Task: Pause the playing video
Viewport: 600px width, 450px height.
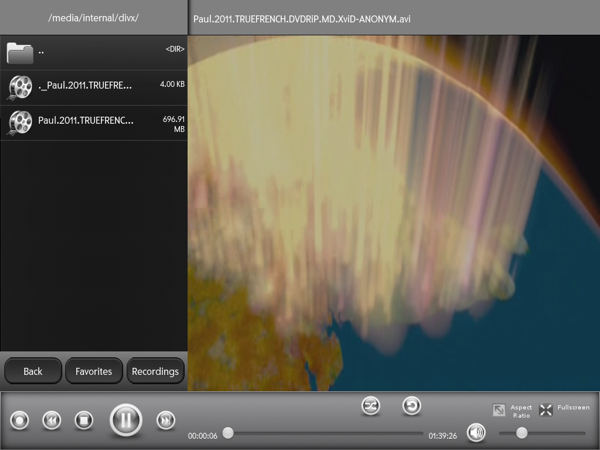Action: click(x=126, y=420)
